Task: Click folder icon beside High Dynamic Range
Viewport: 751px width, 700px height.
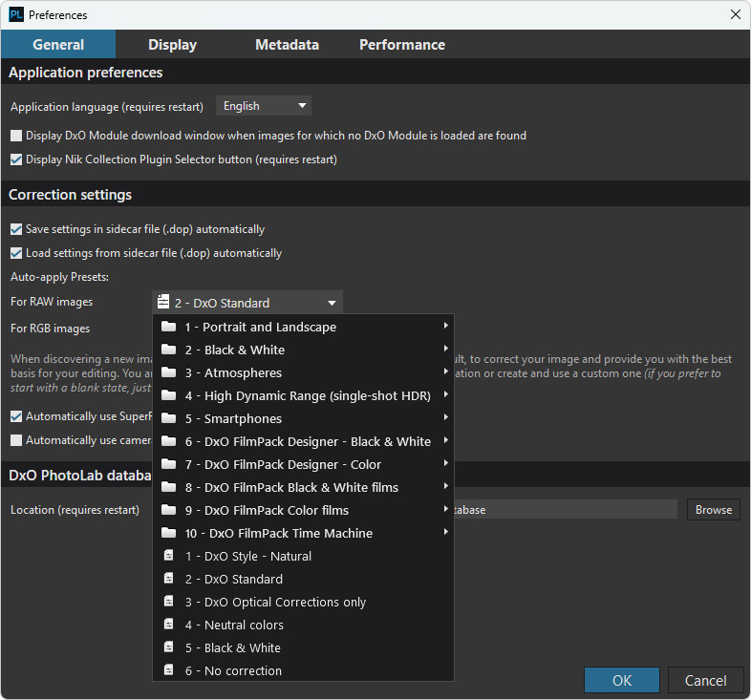Action: click(x=168, y=395)
